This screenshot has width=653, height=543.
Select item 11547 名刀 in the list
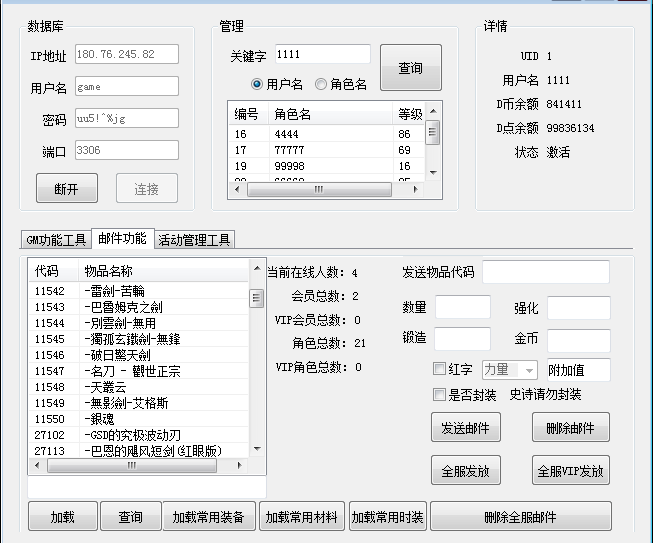(x=140, y=371)
